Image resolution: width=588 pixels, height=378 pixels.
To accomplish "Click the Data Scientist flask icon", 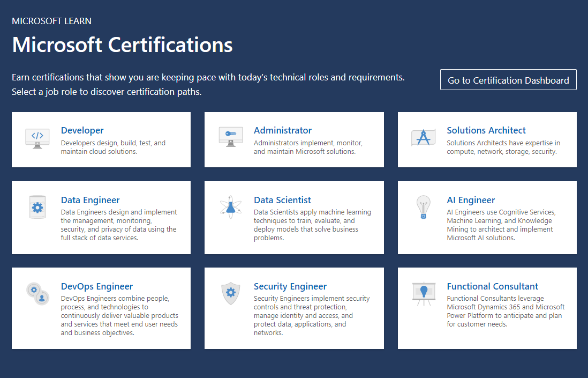I will pyautogui.click(x=231, y=207).
